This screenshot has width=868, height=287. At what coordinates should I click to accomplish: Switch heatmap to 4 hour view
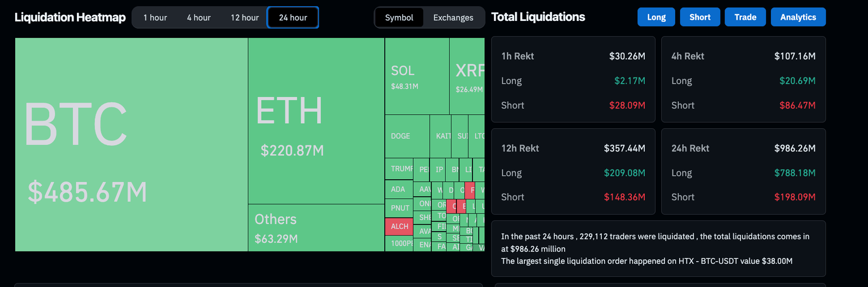coord(199,18)
